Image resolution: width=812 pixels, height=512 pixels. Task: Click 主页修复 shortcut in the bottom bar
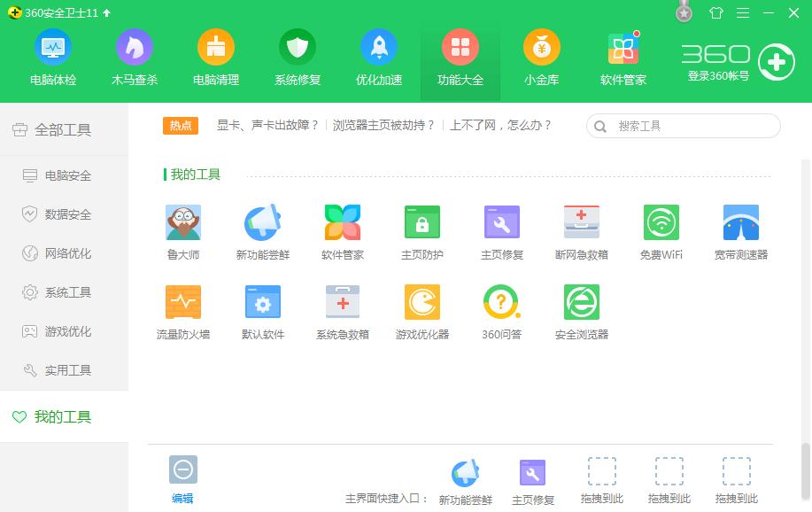coord(533,482)
